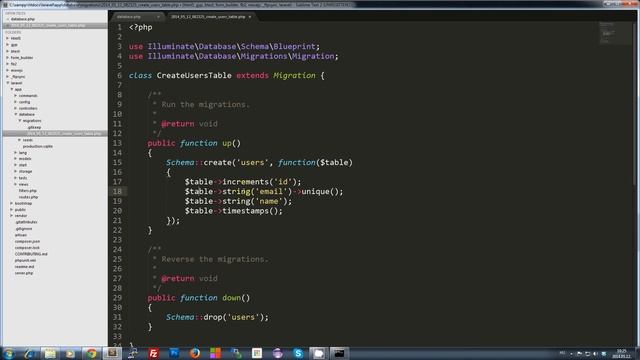Click the start folder in sidebar
Viewport: 640px width, 360px height.
(x=23, y=165)
